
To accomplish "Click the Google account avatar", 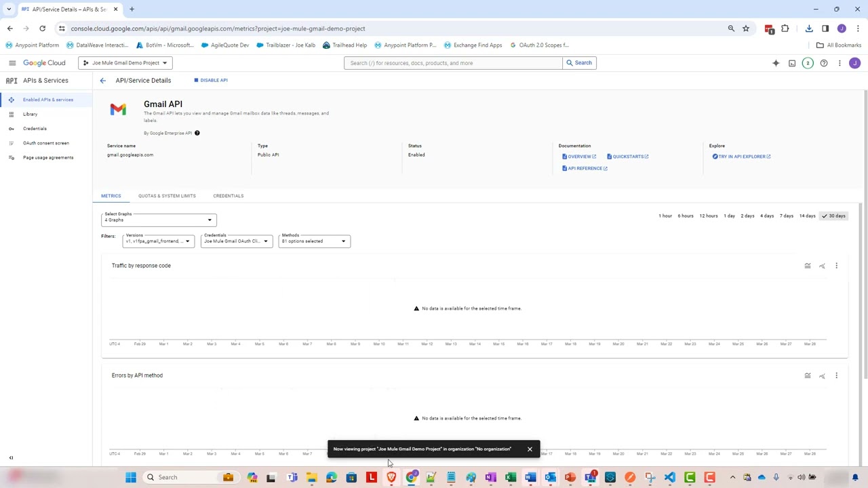I will pyautogui.click(x=854, y=63).
